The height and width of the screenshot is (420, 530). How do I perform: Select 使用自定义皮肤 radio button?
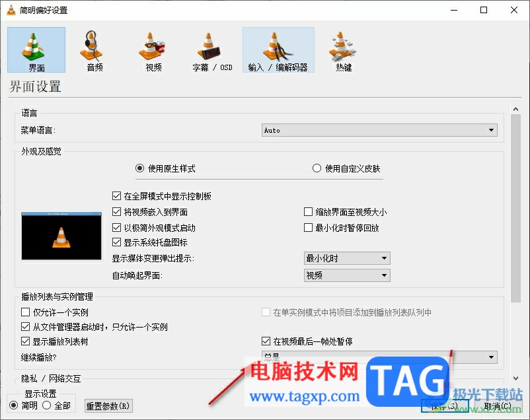point(346,168)
